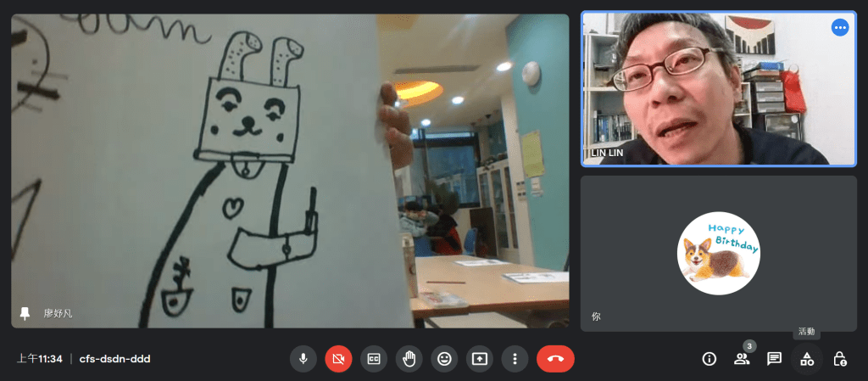Click the pin icon beside 廖妤凡
Viewport: 868px width, 381px height.
pos(25,314)
